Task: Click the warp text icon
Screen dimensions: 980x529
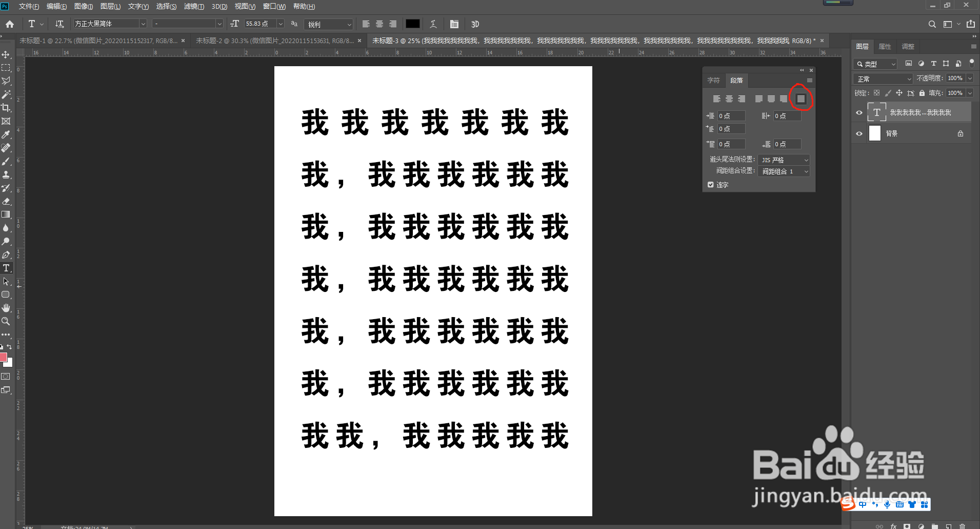Action: pos(433,24)
